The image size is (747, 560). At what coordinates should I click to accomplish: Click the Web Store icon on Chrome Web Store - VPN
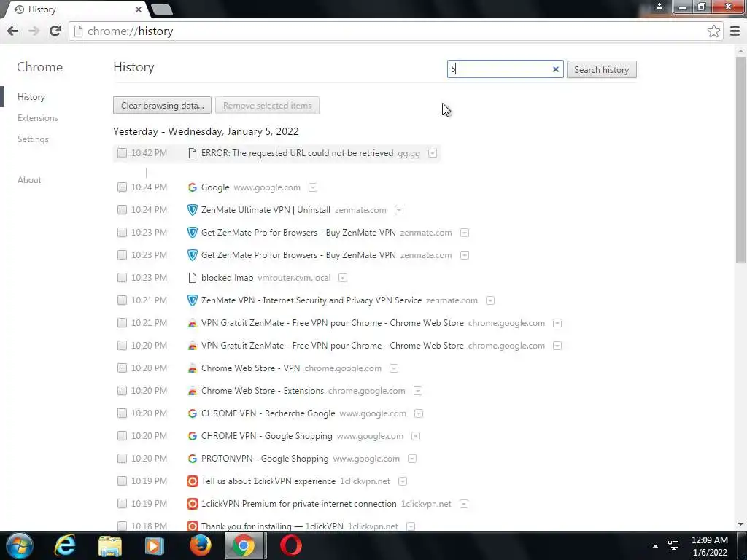click(x=192, y=368)
